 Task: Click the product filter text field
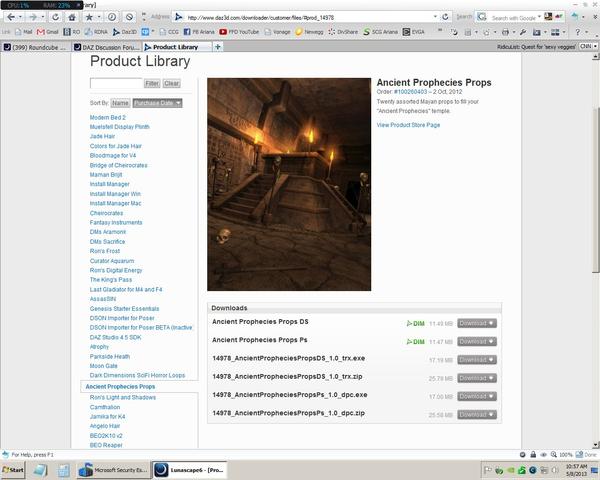(116, 83)
